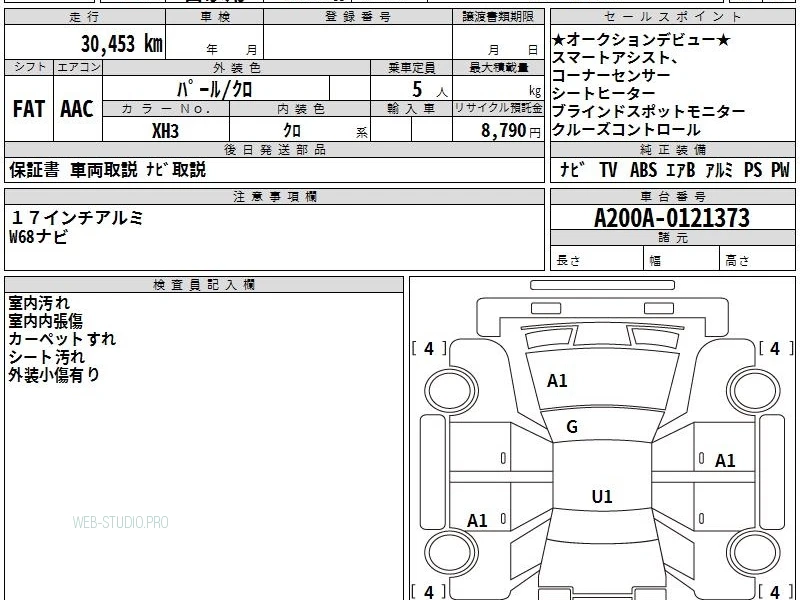800x600 pixels.
Task: Click the "車台番号" header
Action: point(673,196)
